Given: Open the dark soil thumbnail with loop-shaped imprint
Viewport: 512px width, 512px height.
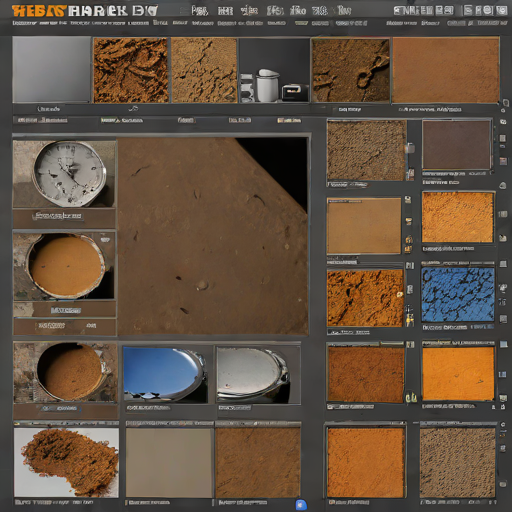Looking at the screenshot, I should coord(350,70).
